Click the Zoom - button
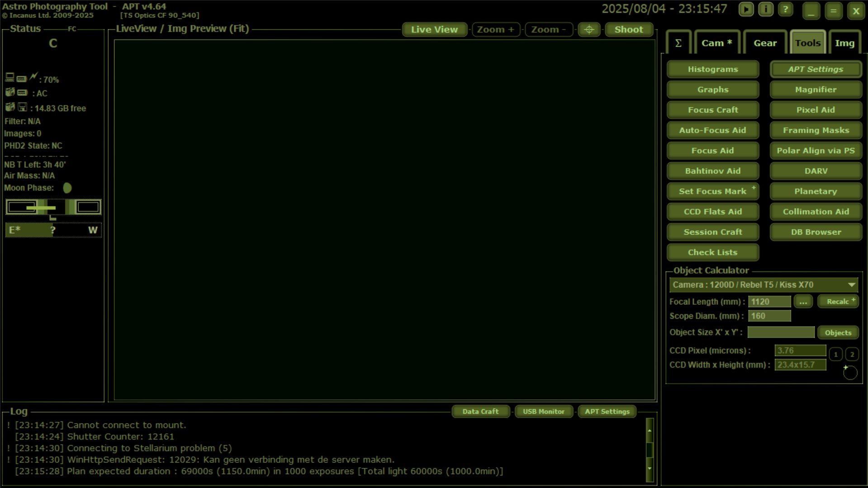 [x=549, y=29]
